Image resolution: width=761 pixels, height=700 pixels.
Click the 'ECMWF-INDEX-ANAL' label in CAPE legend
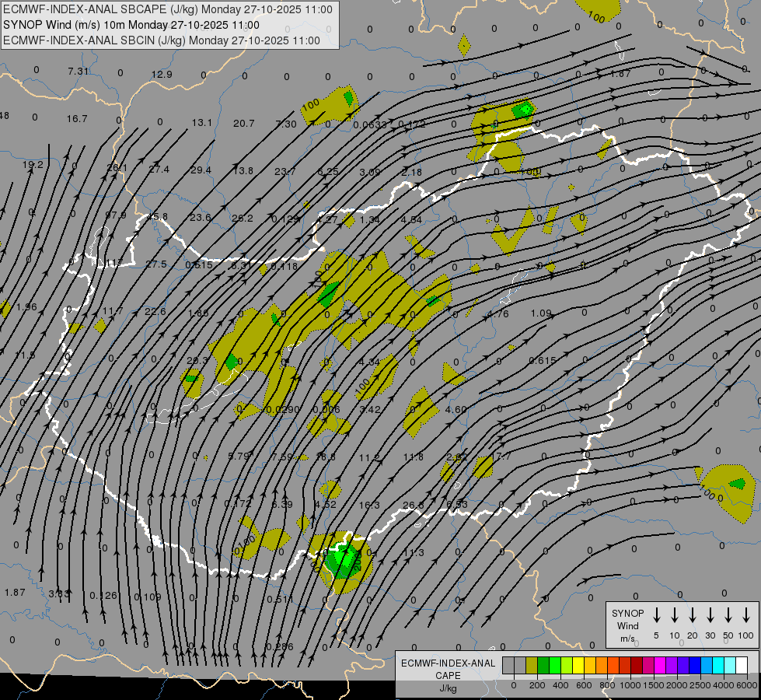point(448,663)
